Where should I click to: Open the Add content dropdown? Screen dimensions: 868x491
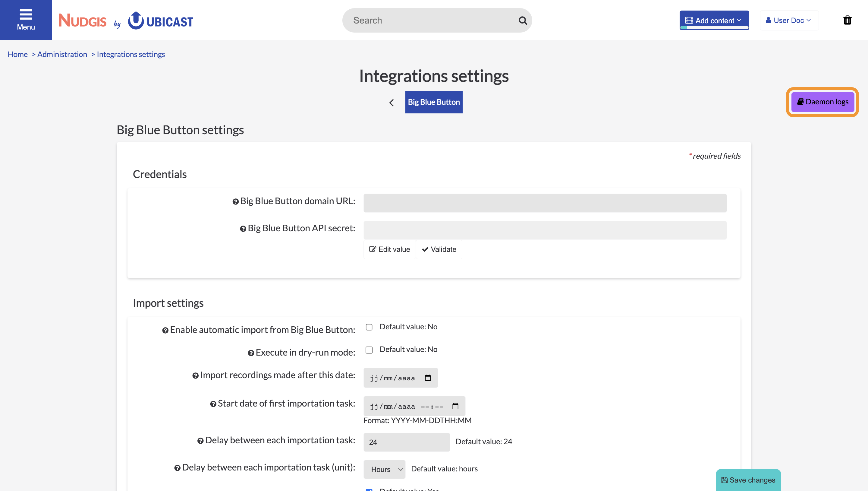[714, 20]
